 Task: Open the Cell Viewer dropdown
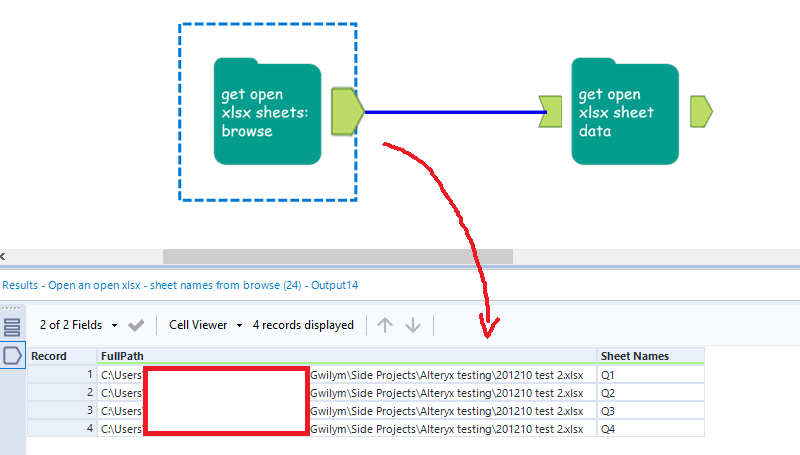205,325
